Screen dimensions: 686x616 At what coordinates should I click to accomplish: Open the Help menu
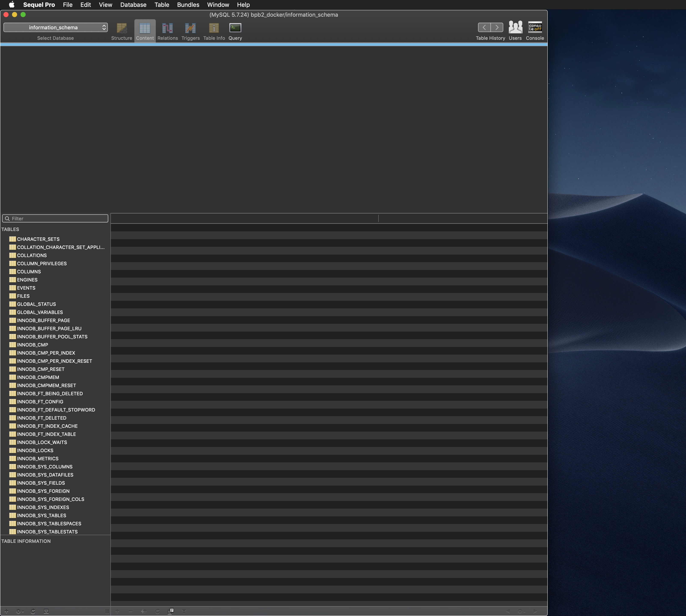244,5
